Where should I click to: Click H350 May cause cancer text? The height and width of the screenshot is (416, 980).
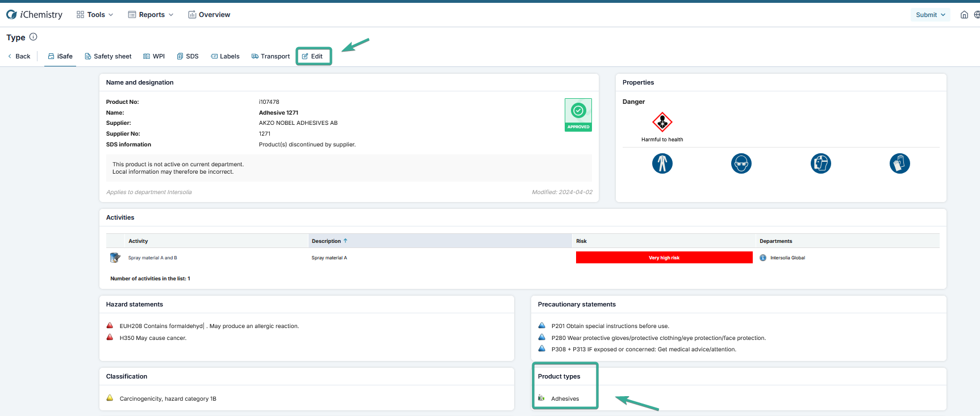153,338
